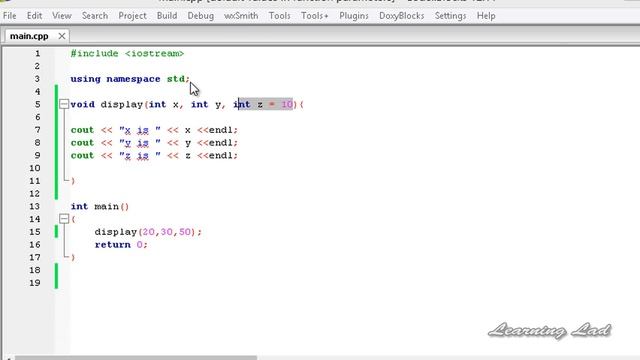The image size is (640, 360).
Task: Open the Search menu
Action: (x=95, y=16)
